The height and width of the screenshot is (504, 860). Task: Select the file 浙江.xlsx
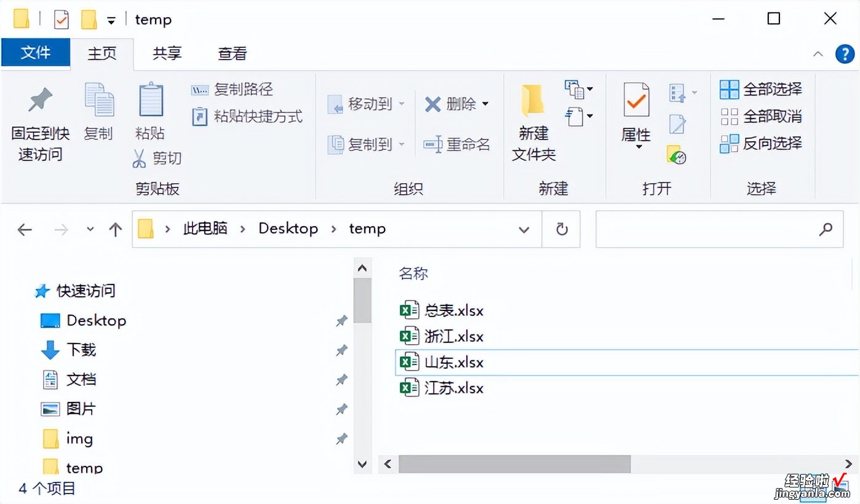tap(442, 336)
